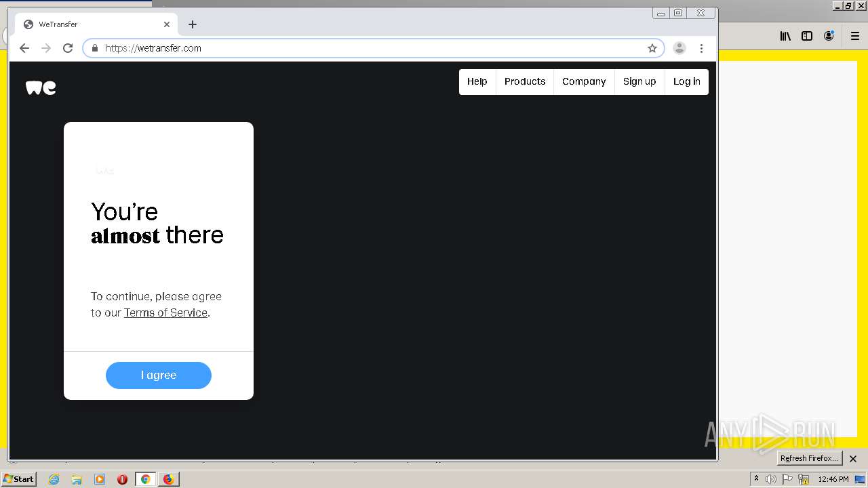868x488 pixels.
Task: Select the WeTransfer browser tab
Action: (96, 24)
